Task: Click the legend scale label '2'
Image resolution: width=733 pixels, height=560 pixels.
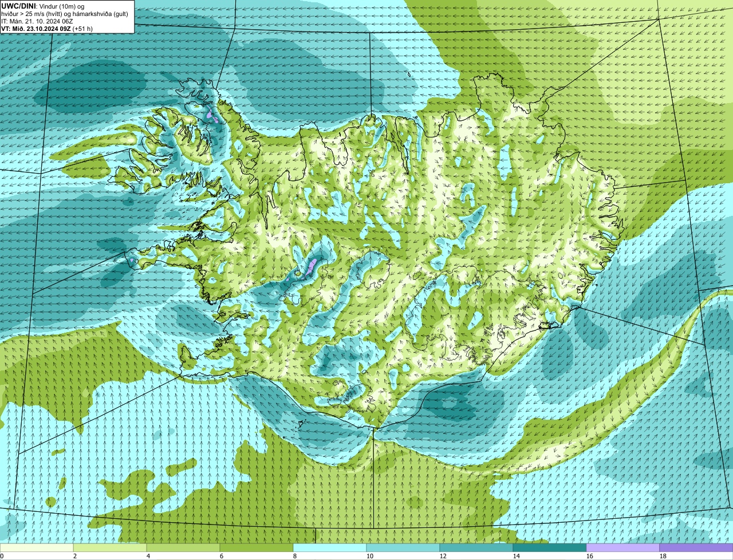Action: (x=75, y=556)
